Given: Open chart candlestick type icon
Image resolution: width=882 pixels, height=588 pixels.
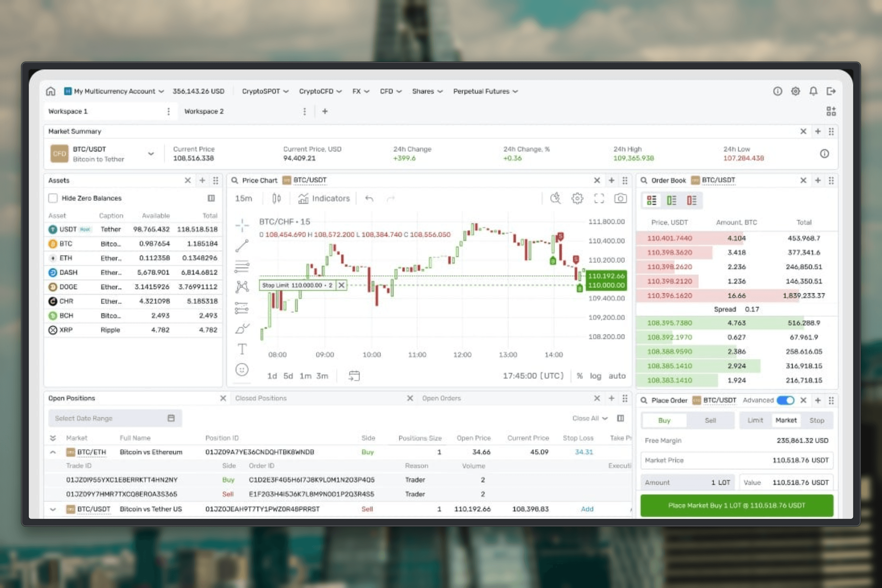Looking at the screenshot, I should (x=276, y=198).
